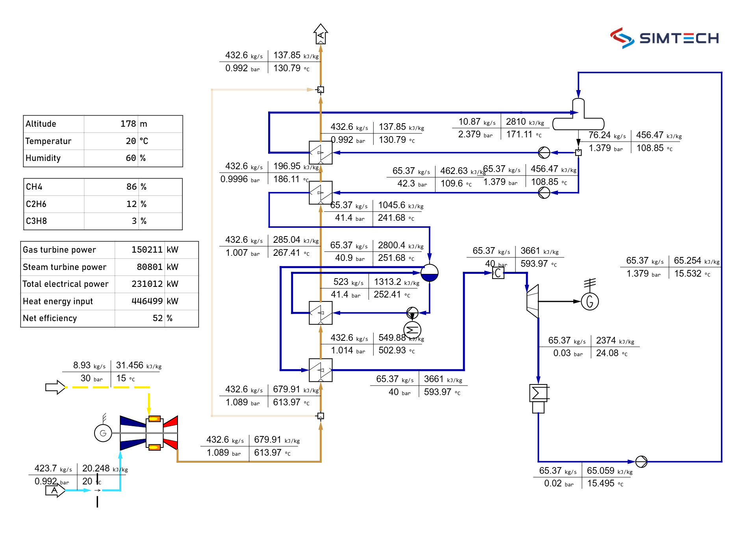The image size is (756, 534).
Task: Select the gas turbine component
Action: [x=149, y=433]
